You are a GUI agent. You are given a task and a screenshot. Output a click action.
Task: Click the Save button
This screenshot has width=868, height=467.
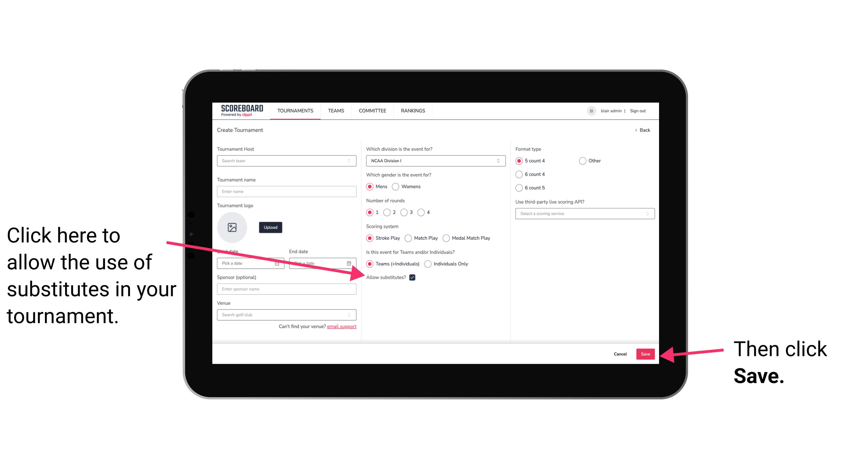[x=646, y=354]
